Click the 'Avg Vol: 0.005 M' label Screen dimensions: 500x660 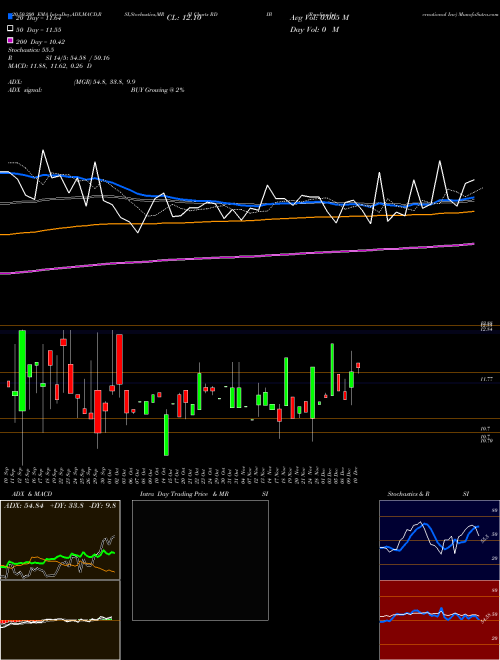(x=319, y=18)
